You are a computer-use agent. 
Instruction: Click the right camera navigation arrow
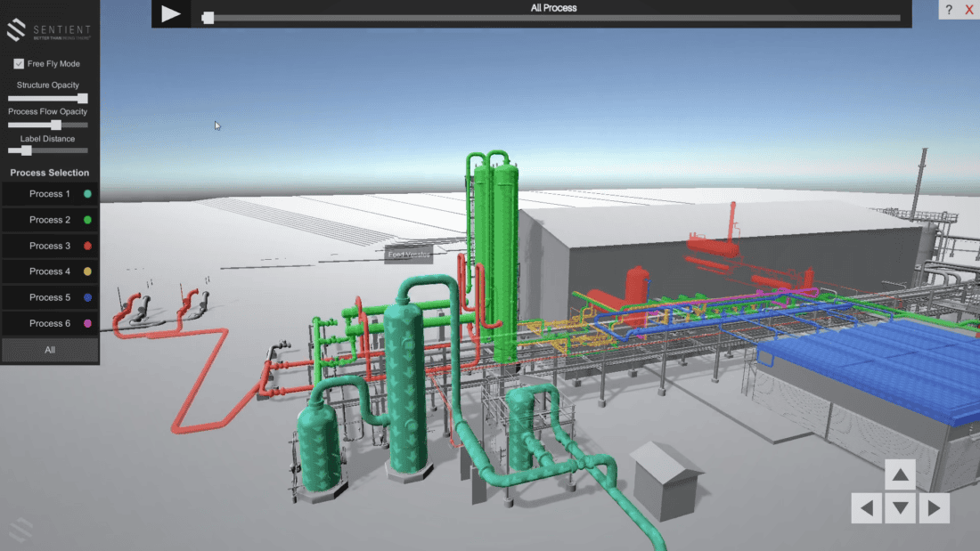[x=934, y=508]
